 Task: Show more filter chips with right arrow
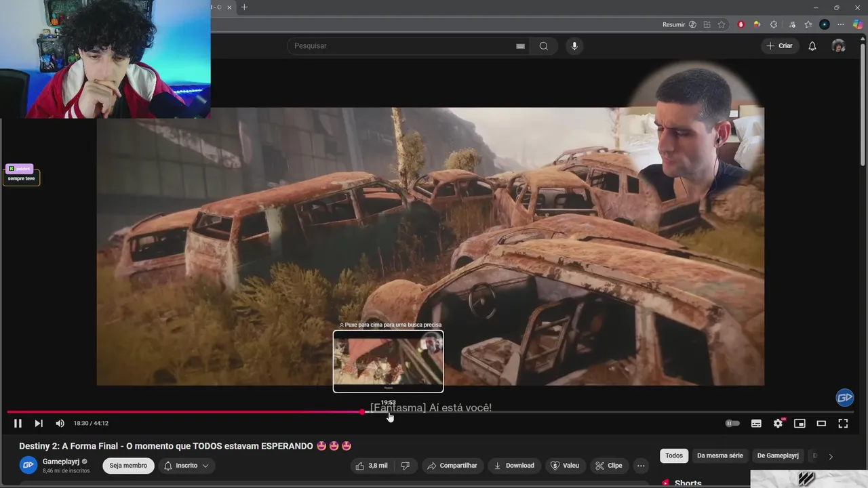[x=831, y=456]
